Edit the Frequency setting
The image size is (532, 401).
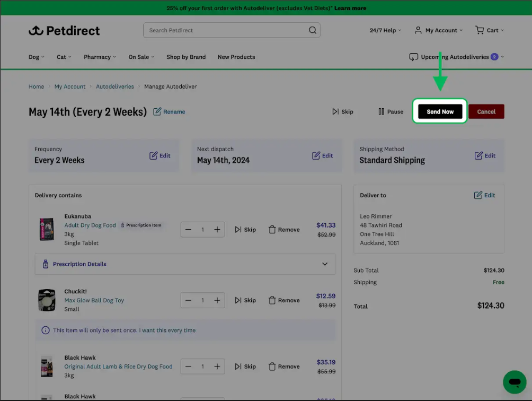pos(160,155)
